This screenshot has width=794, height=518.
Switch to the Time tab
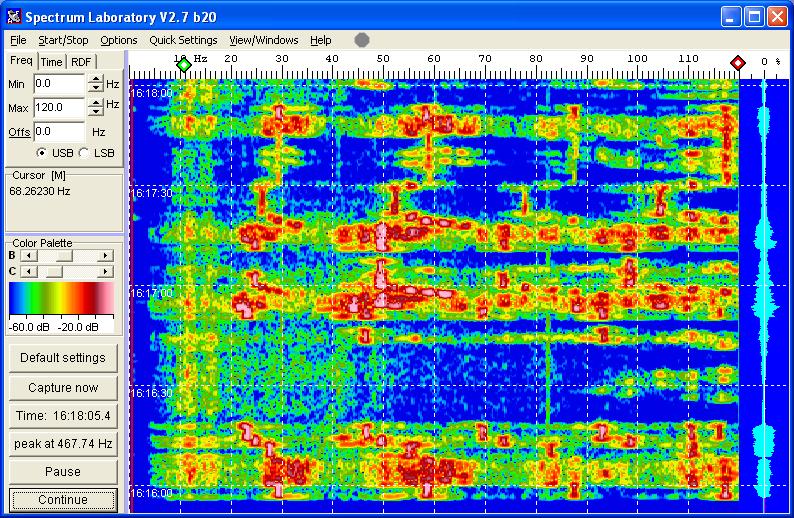52,62
